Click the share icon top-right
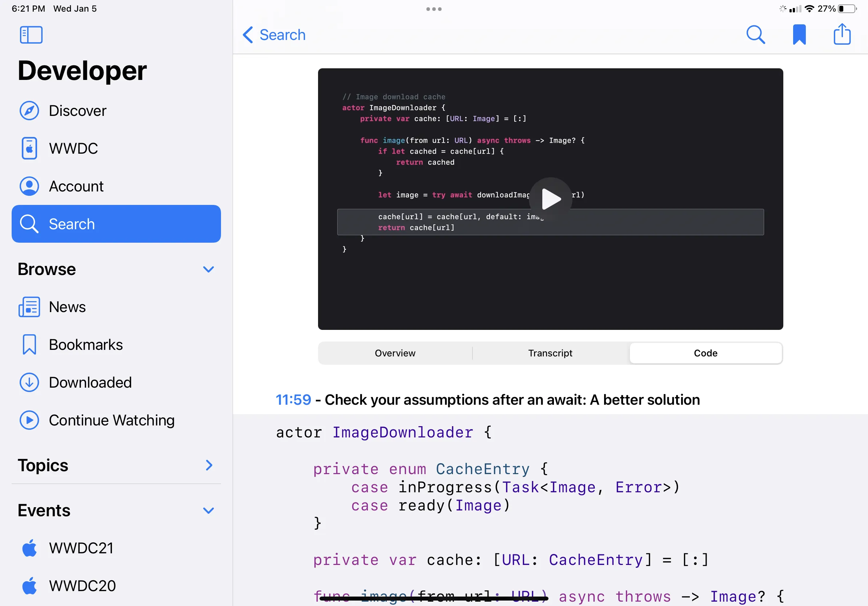This screenshot has height=606, width=868. coord(842,34)
